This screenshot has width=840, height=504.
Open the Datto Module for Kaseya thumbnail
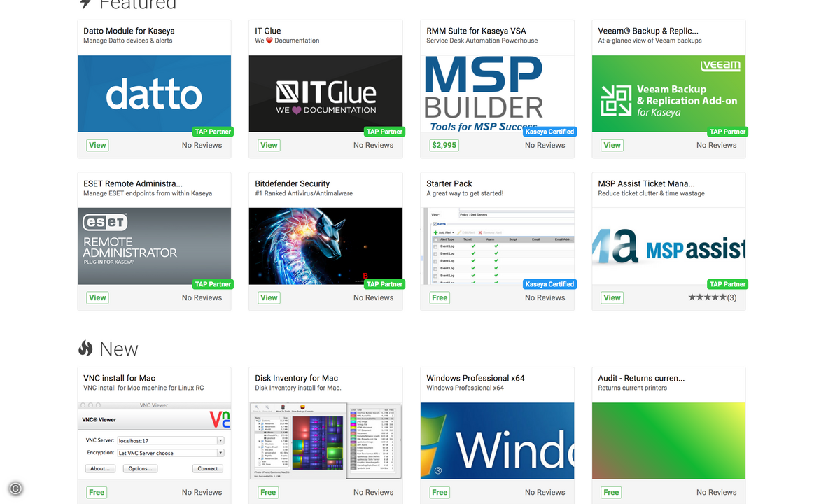pos(154,94)
